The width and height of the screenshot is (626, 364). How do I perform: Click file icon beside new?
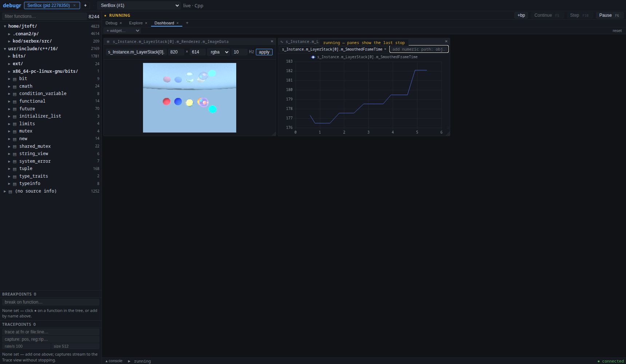point(15,139)
